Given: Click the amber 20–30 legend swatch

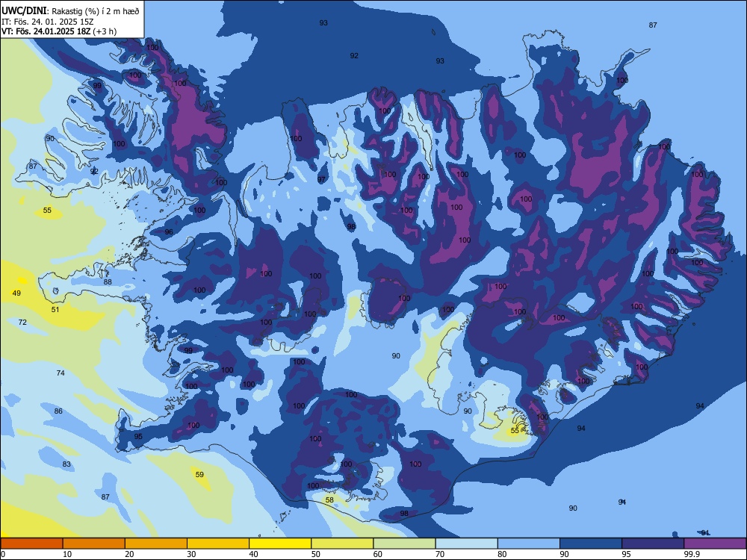Looking at the screenshot, I should pos(156,544).
